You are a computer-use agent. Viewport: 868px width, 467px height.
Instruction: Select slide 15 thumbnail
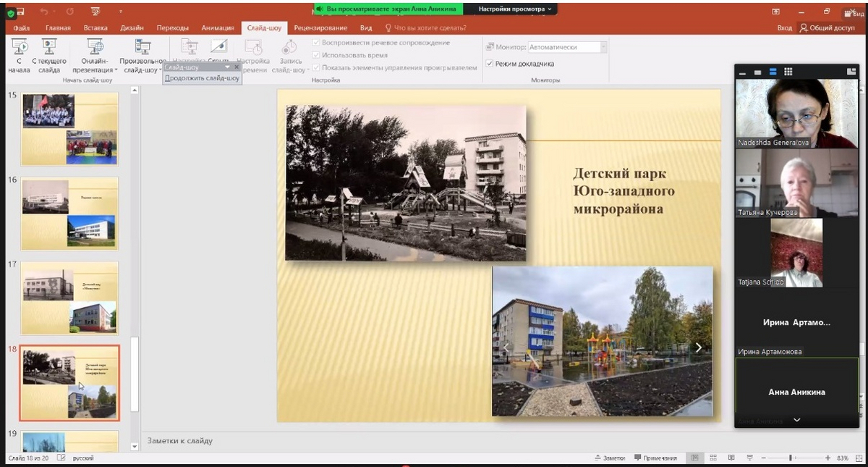pyautogui.click(x=69, y=129)
